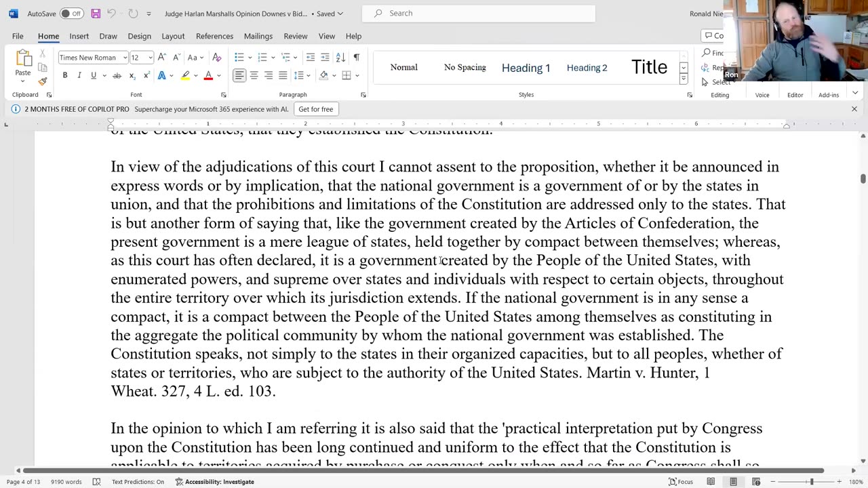
Task: Open Customize Quick Access Toolbar dropdown
Action: (149, 14)
